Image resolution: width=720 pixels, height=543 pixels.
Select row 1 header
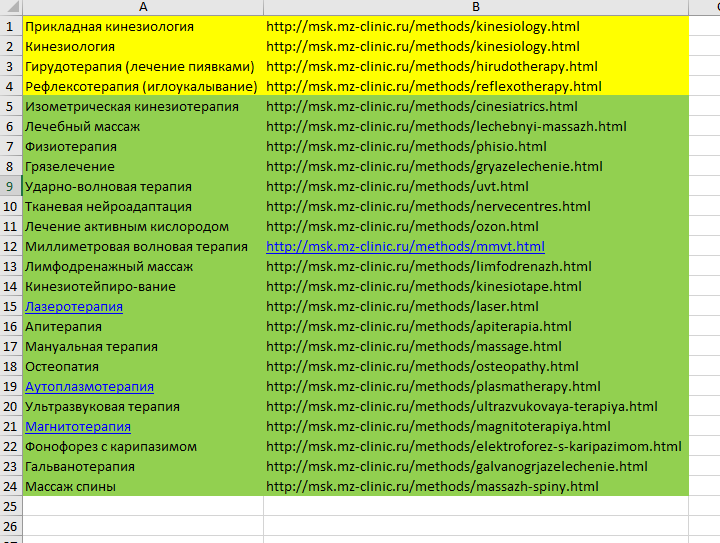tap(10, 27)
